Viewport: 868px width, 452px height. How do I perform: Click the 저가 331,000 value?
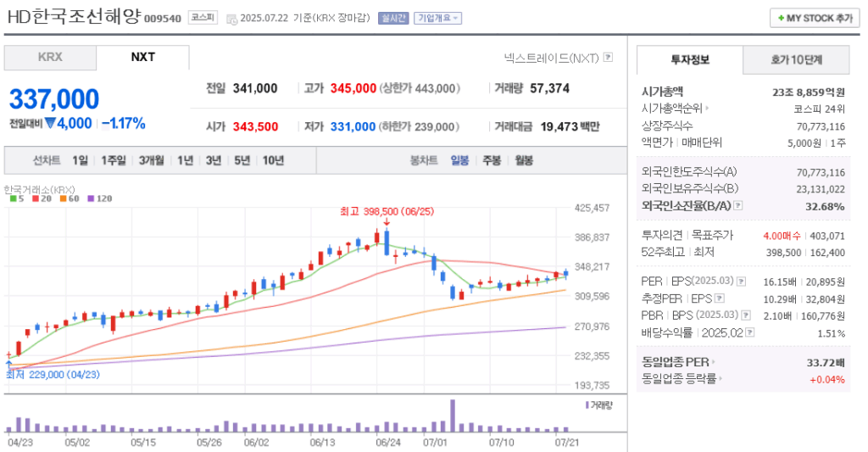[353, 127]
